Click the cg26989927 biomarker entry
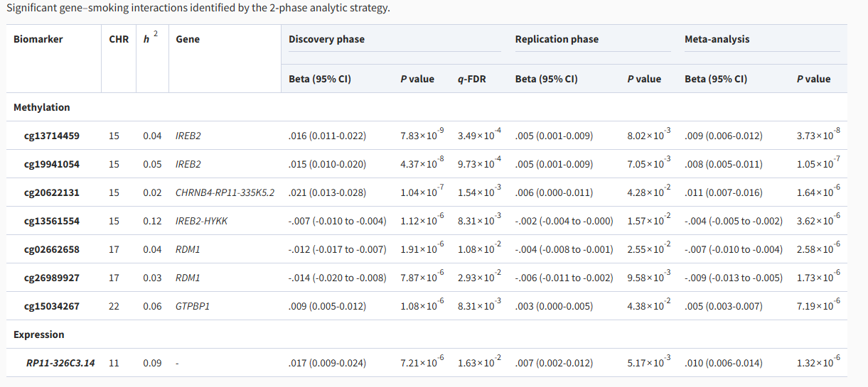The width and height of the screenshot is (868, 387). click(x=52, y=278)
